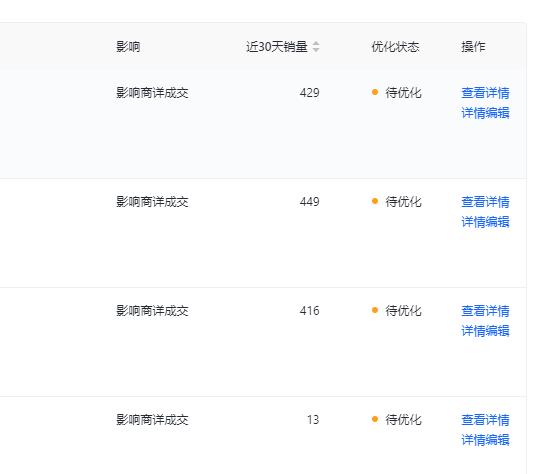The width and height of the screenshot is (541, 474).
Task: Click the sales value 449 cell
Action: (309, 202)
